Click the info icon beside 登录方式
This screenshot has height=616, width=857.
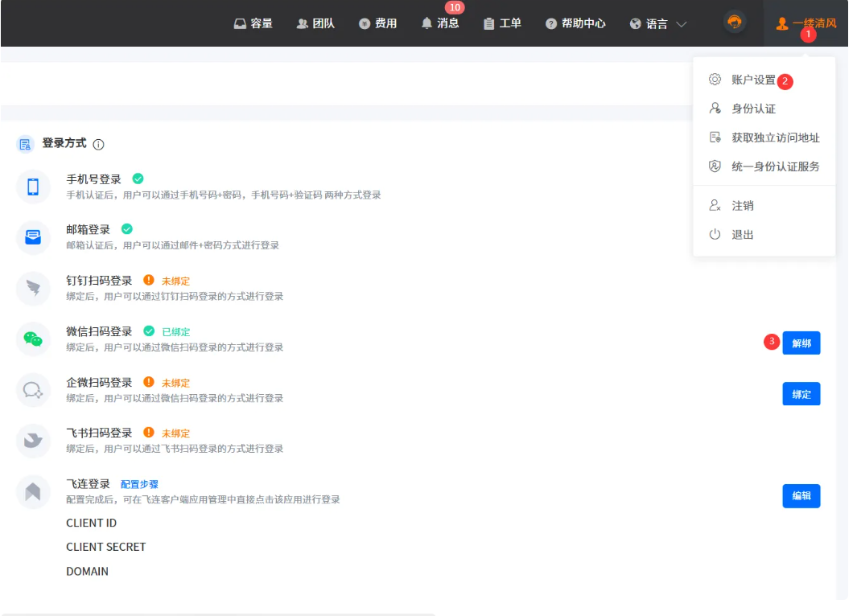[x=99, y=145]
